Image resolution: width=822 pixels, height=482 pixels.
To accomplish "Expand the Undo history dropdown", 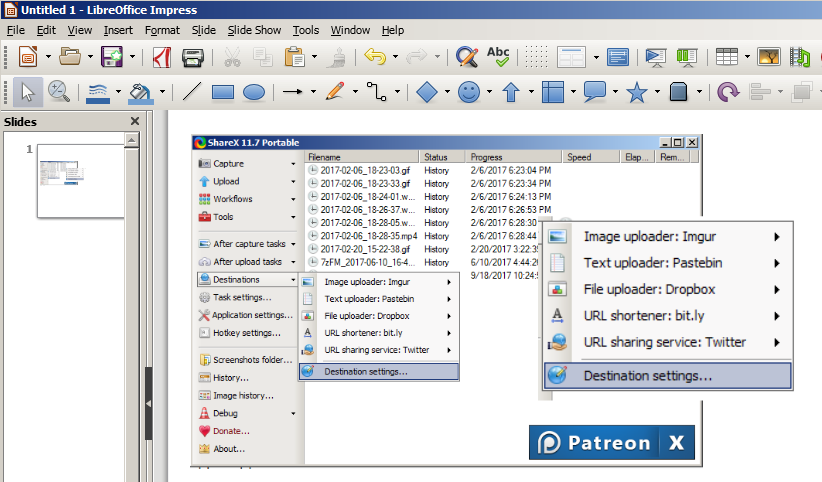I will click(395, 57).
